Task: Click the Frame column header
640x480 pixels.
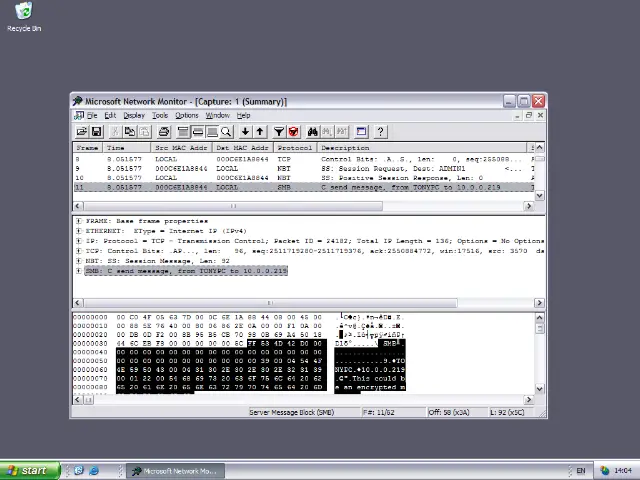Action: pos(88,148)
